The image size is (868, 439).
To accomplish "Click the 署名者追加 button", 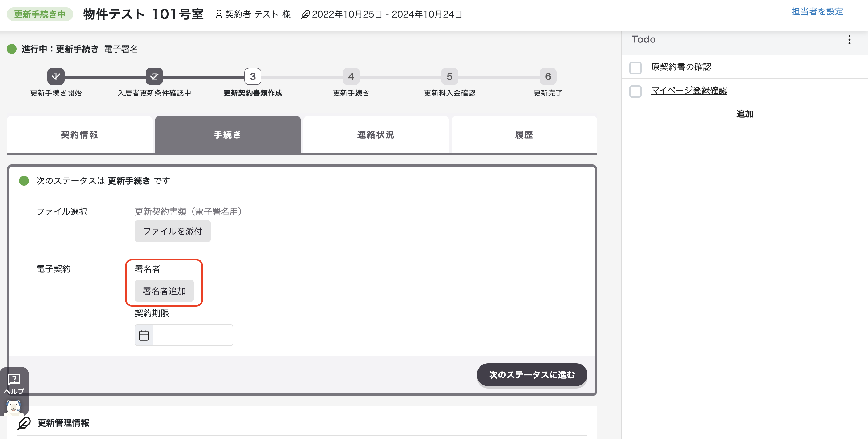I will pos(164,291).
